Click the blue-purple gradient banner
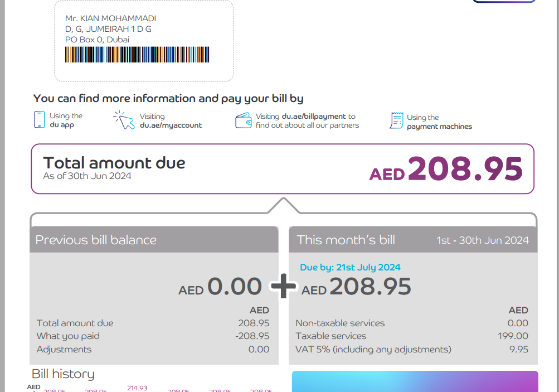 (415, 381)
